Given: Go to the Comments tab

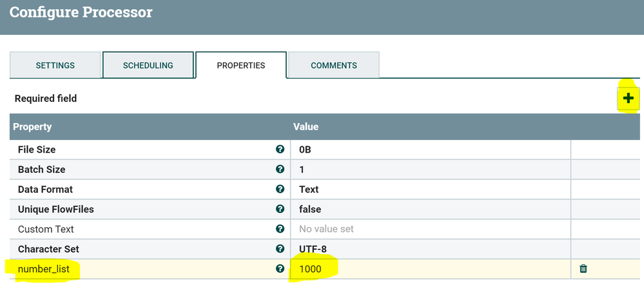Looking at the screenshot, I should [x=334, y=65].
